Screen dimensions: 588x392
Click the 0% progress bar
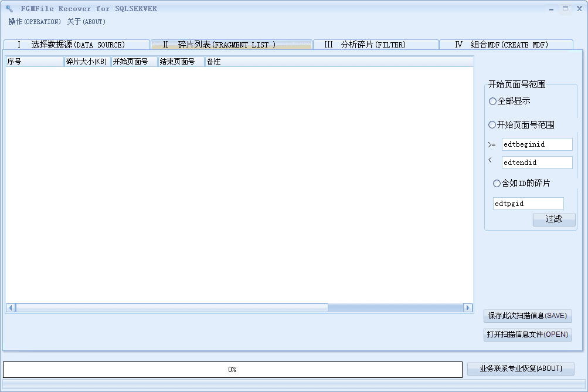coord(232,369)
